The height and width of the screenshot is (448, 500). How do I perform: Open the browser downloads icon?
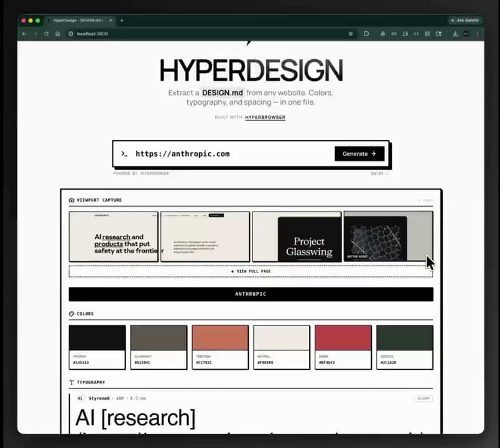pos(455,34)
